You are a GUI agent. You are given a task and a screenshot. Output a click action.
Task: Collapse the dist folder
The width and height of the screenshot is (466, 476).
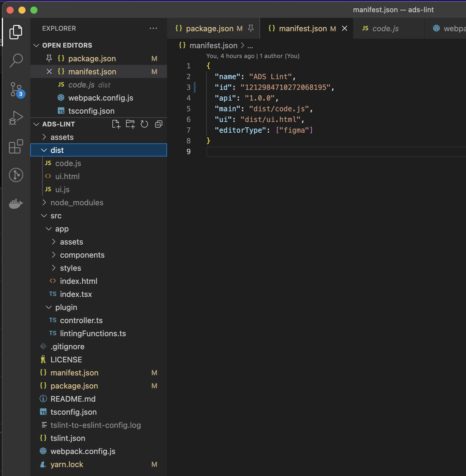pyautogui.click(x=99, y=150)
